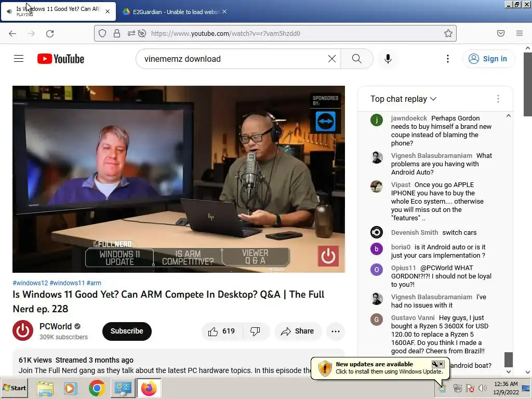Mute the tab using the speaker icon
The height and width of the screenshot is (399, 532).
pyautogui.click(x=9, y=11)
